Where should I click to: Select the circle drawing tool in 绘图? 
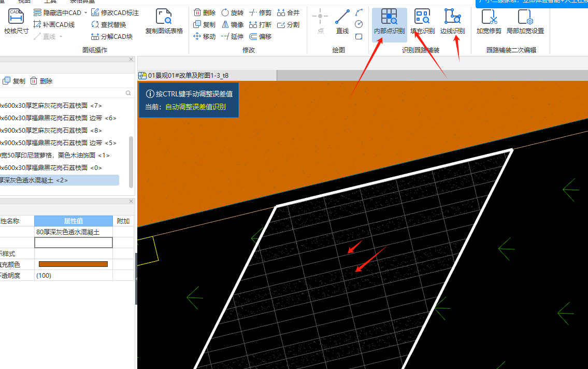pos(359,25)
